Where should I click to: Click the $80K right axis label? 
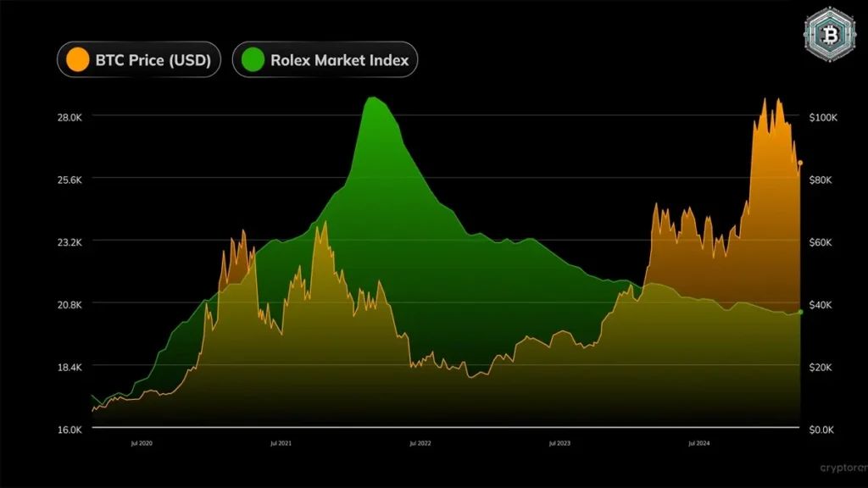coord(821,180)
